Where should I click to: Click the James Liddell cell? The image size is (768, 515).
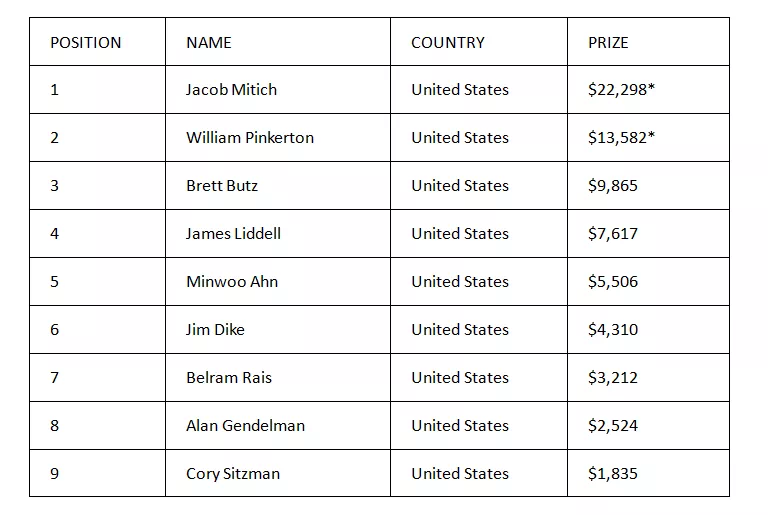click(278, 234)
